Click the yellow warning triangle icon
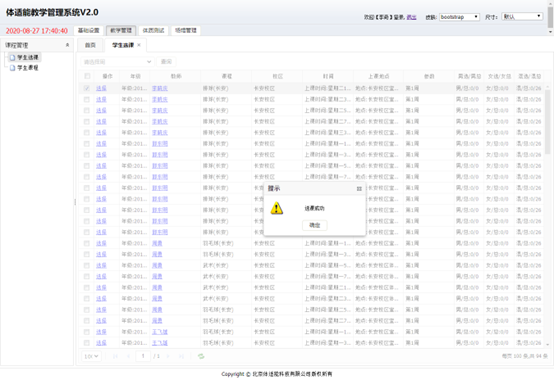554x380 pixels. [277, 208]
